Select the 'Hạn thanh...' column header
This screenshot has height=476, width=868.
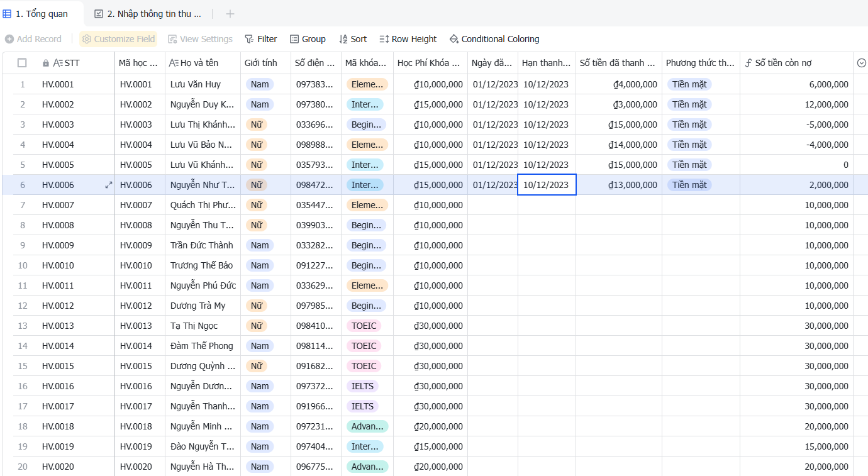click(547, 63)
